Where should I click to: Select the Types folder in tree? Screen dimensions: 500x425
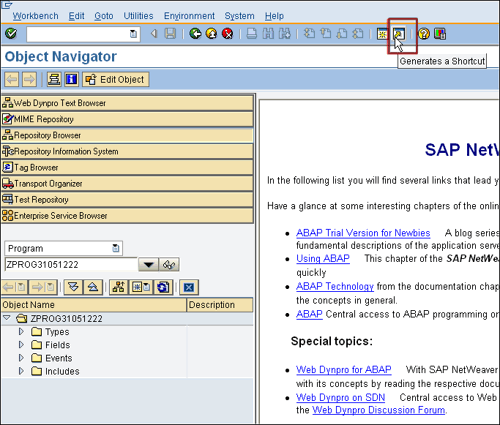[50, 332]
